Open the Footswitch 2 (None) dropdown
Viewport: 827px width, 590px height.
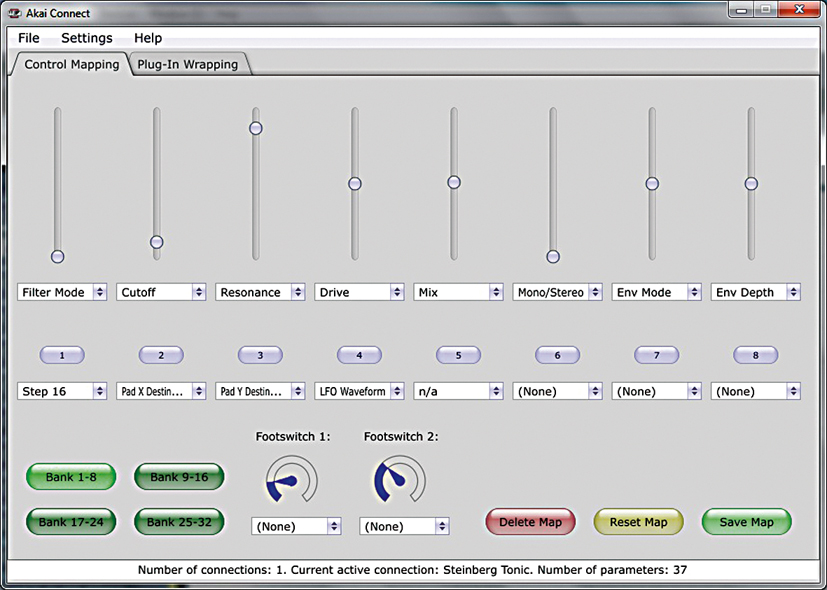[x=405, y=526]
